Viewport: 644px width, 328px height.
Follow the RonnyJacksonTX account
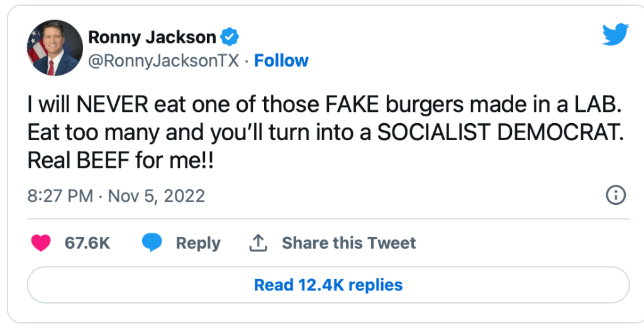[281, 61]
